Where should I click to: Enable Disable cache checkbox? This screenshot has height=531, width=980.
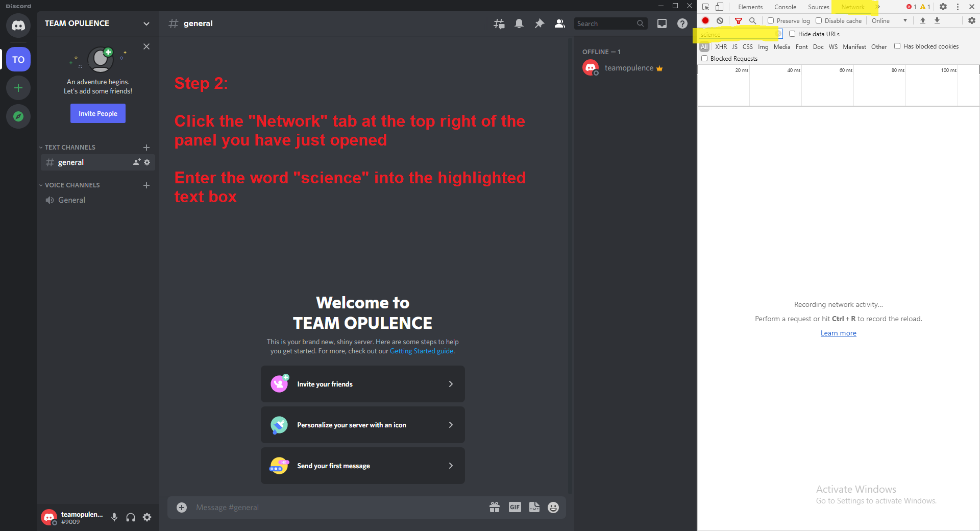(x=819, y=20)
